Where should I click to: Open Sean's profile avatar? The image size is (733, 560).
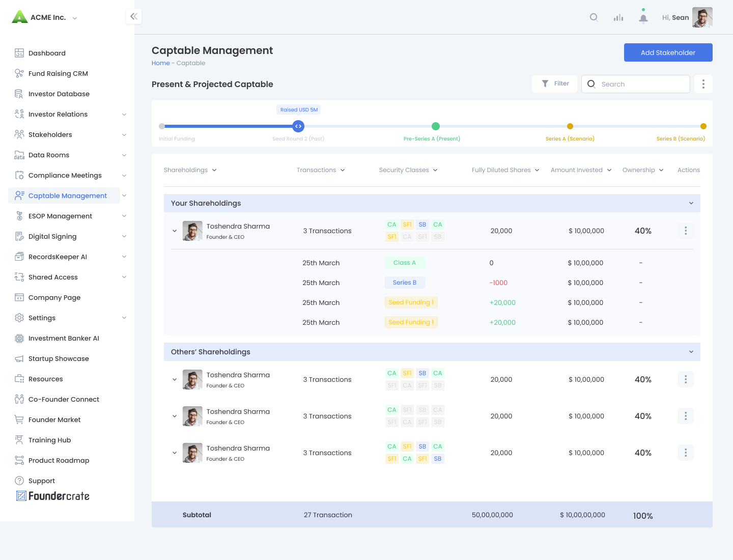pyautogui.click(x=702, y=17)
